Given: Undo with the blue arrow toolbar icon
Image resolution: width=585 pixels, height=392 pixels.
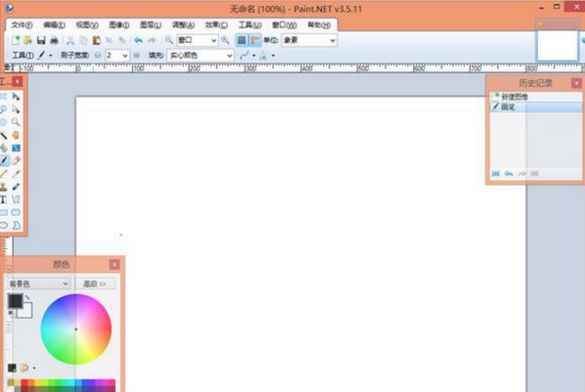Looking at the screenshot, I should tap(138, 40).
